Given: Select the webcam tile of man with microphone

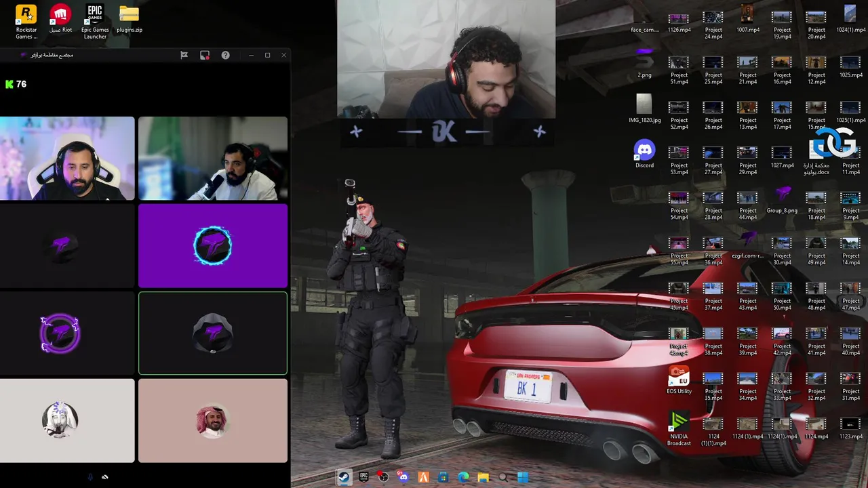Looking at the screenshot, I should pos(213,159).
